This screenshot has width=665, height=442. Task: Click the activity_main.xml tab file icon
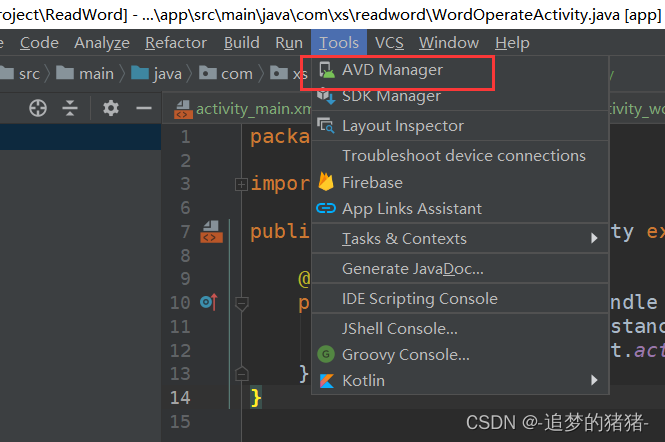coord(183,109)
